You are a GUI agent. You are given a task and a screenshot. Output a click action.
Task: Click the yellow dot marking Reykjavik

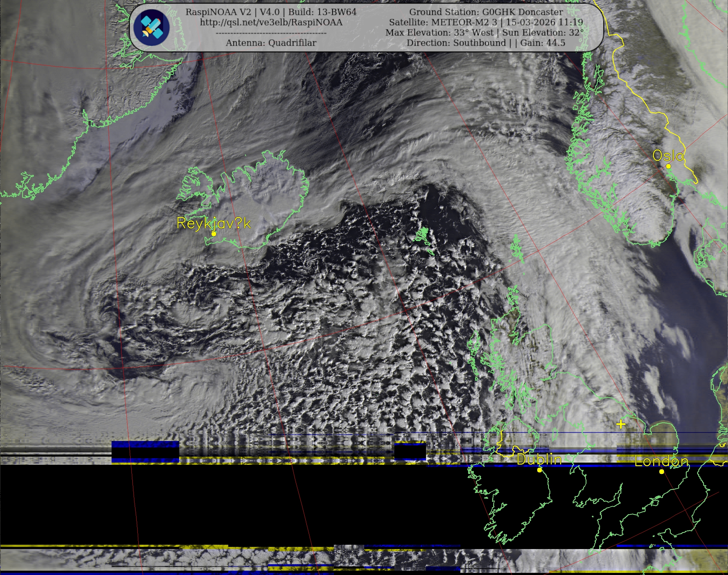pyautogui.click(x=214, y=234)
